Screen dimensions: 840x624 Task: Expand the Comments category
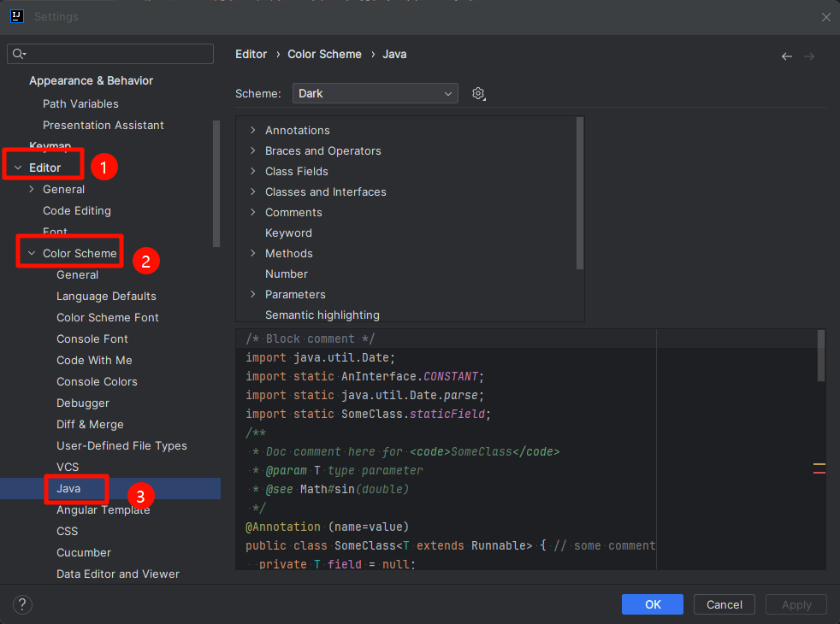click(253, 213)
